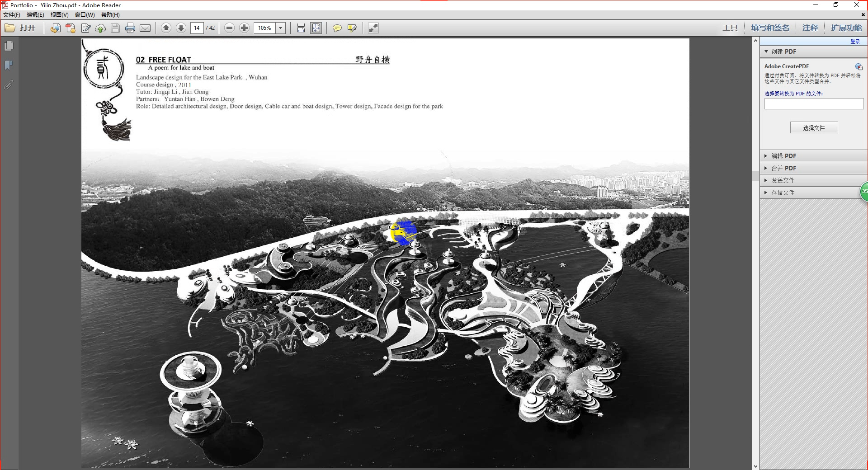Click the page number input field
The width and height of the screenshot is (868, 470).
[x=197, y=28]
